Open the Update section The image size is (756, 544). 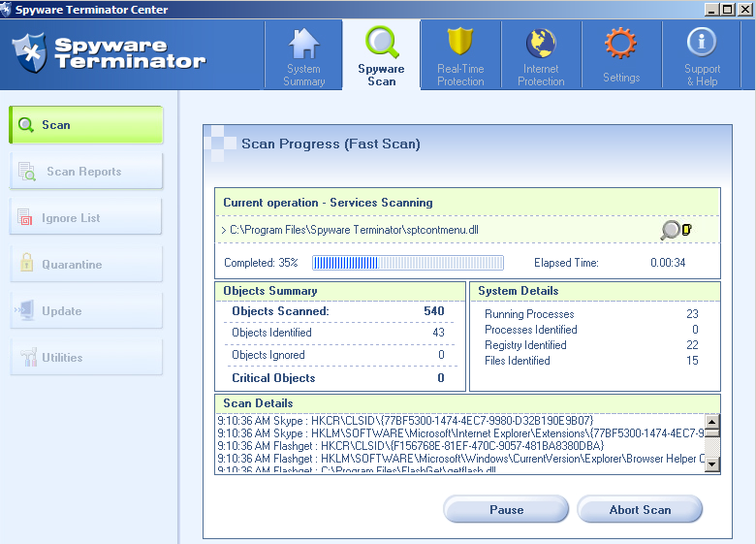click(86, 311)
